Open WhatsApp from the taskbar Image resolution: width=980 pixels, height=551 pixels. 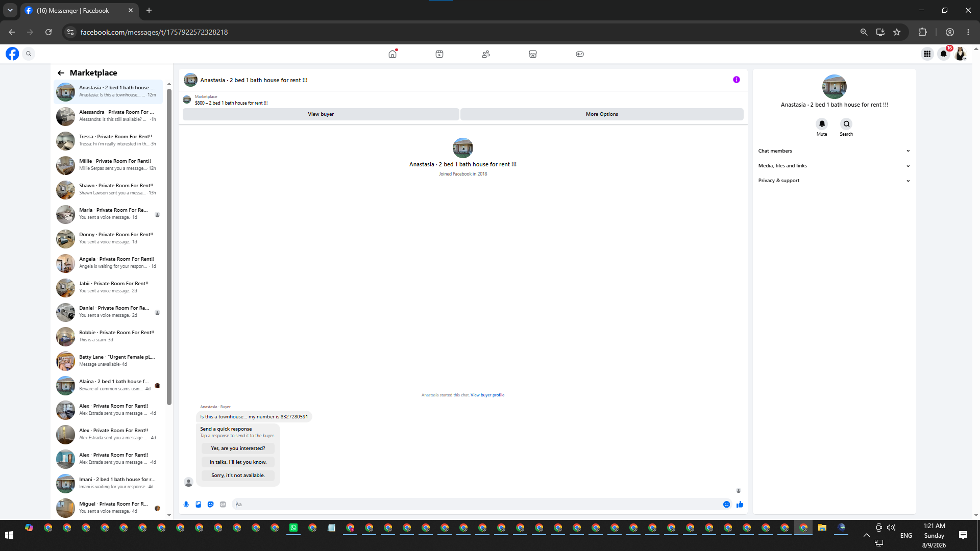pyautogui.click(x=293, y=528)
